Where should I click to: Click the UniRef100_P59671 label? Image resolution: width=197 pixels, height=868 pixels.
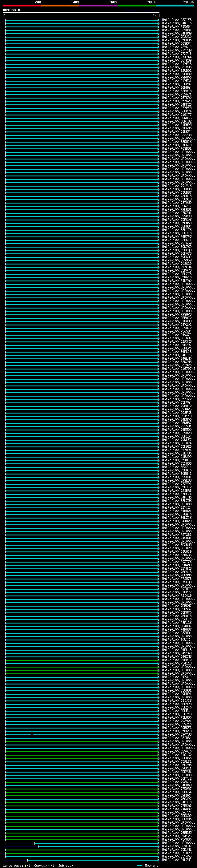177,94
